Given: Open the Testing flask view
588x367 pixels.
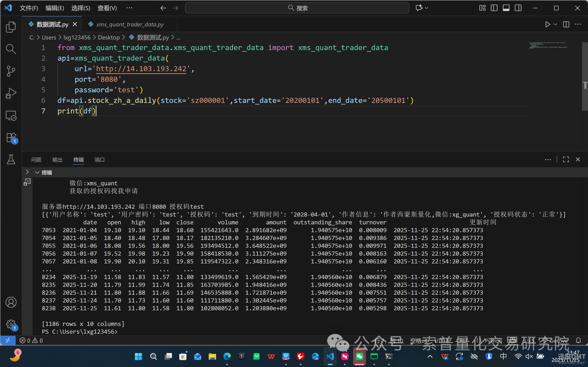Looking at the screenshot, I should pos(11,159).
